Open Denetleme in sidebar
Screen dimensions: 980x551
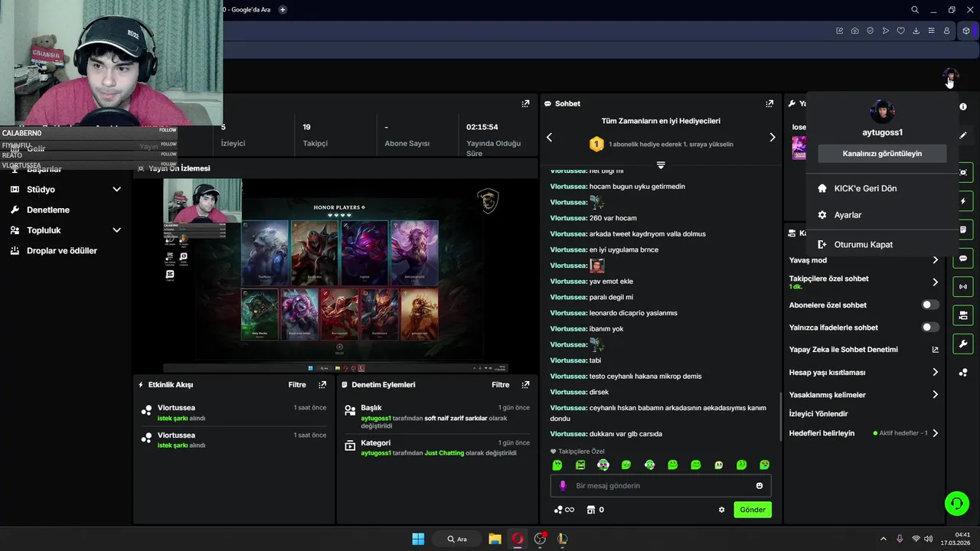[48, 210]
